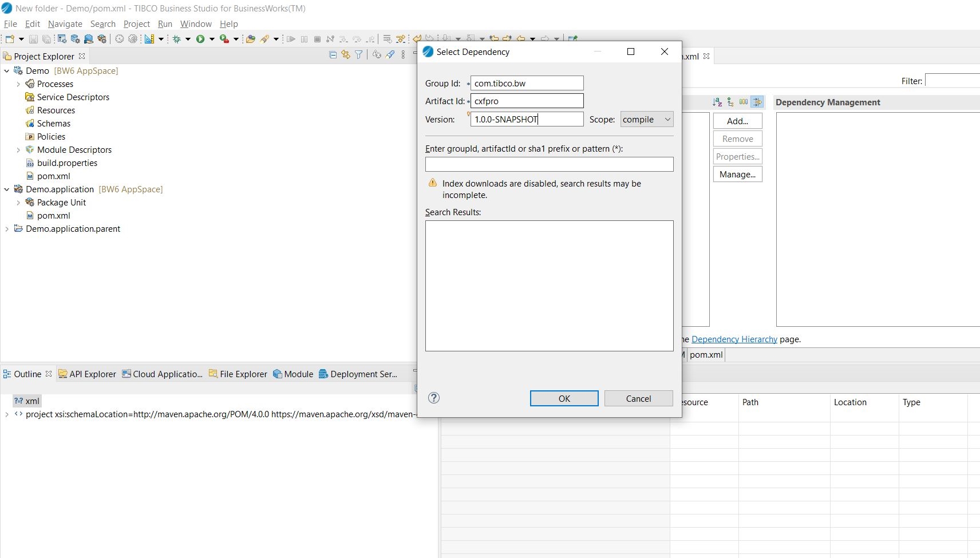This screenshot has width=980, height=558.
Task: Expand the project xsi:schemaLocation outline node
Action: click(7, 414)
